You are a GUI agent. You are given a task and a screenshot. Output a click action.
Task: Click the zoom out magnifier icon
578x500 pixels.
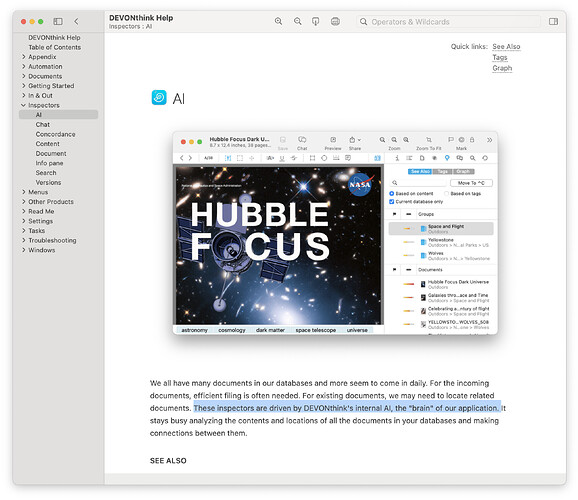tap(297, 21)
